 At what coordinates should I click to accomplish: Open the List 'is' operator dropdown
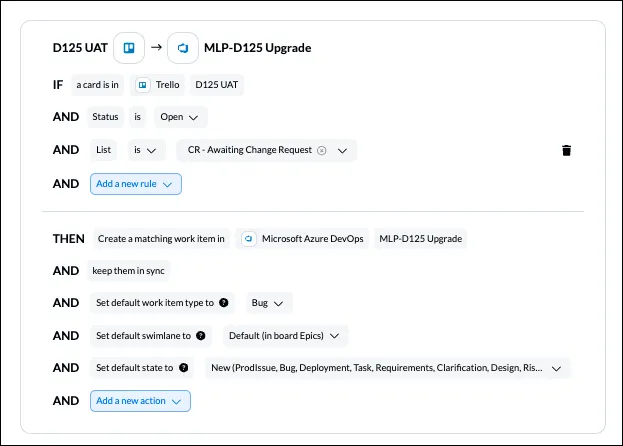pos(146,150)
